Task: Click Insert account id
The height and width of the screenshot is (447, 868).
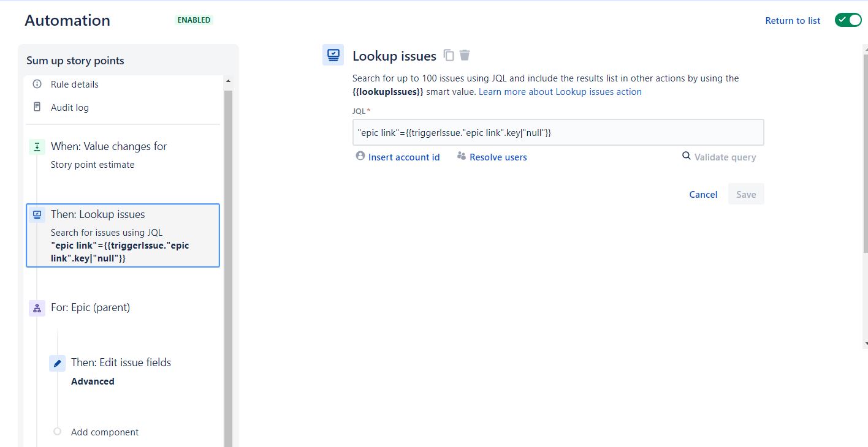Action: click(404, 157)
